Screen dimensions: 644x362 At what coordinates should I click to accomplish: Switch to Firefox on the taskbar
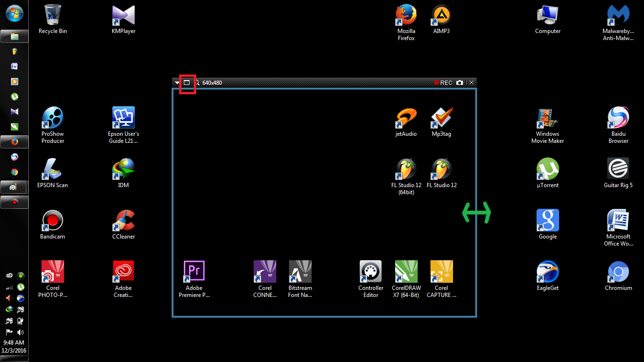click(x=15, y=142)
